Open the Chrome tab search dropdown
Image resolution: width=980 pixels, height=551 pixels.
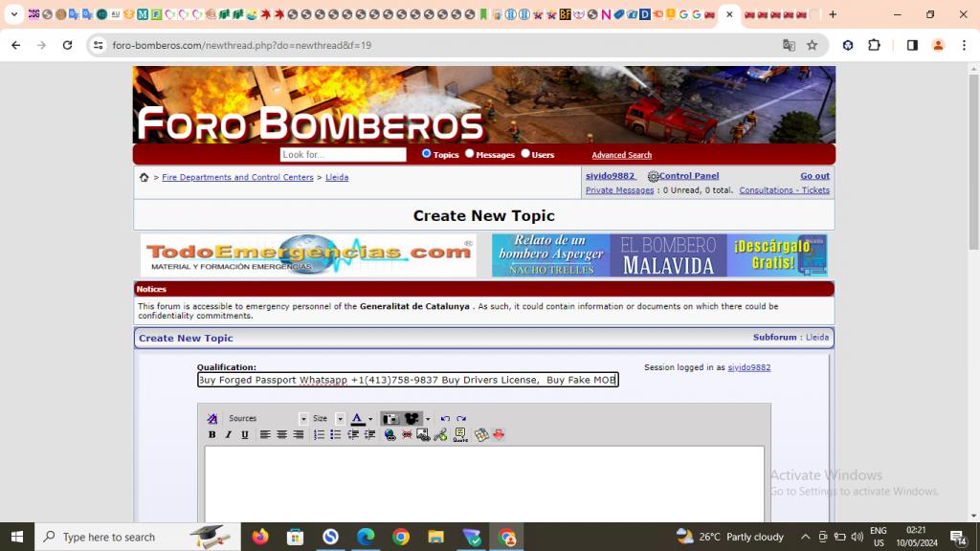tap(13, 14)
